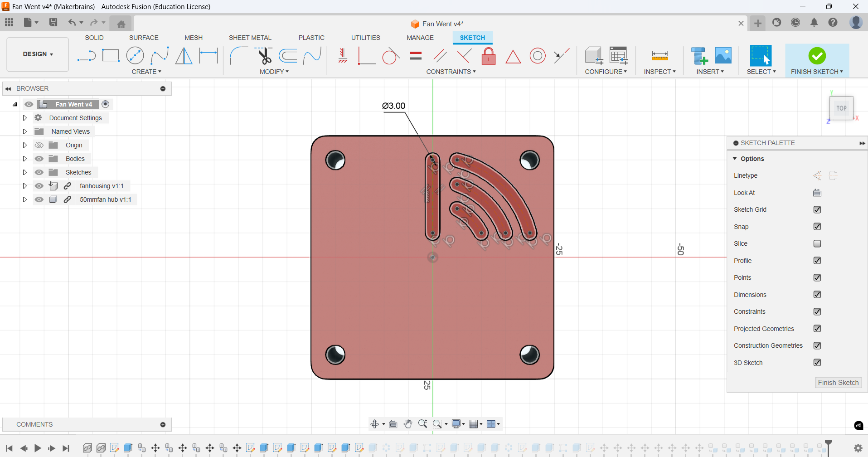Select the Offset tool
Screen dimensions: 868x457
[288, 55]
